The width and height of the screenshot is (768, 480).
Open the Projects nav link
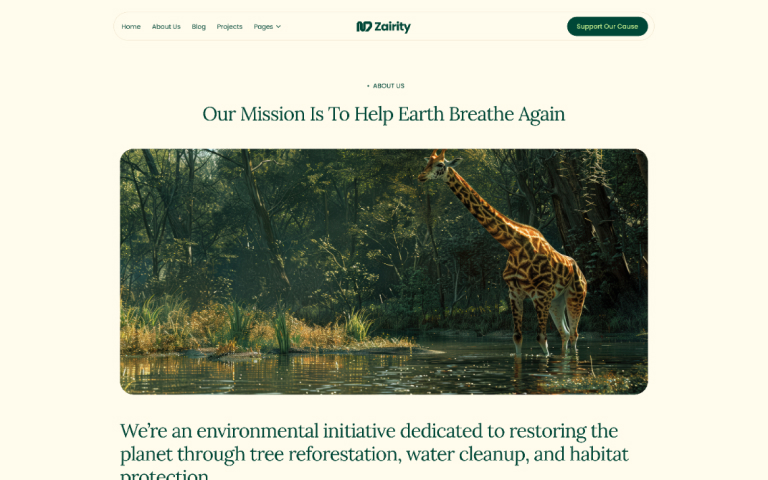click(x=229, y=26)
